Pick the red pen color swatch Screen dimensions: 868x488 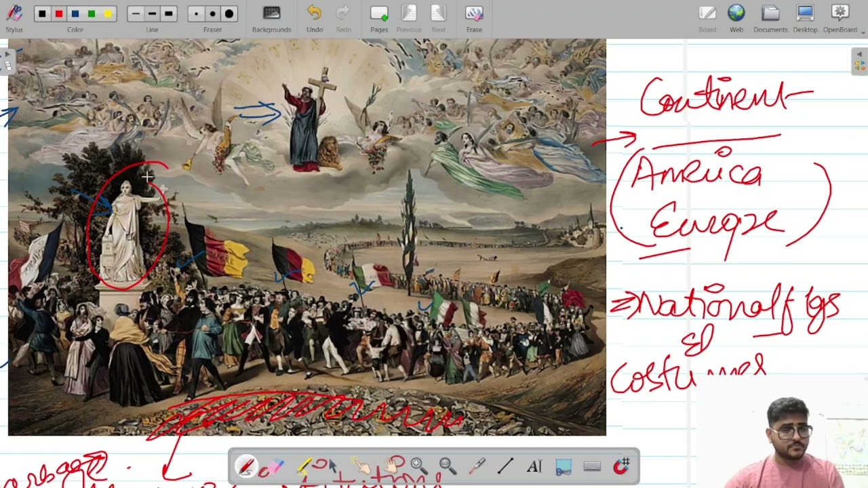tap(59, 14)
